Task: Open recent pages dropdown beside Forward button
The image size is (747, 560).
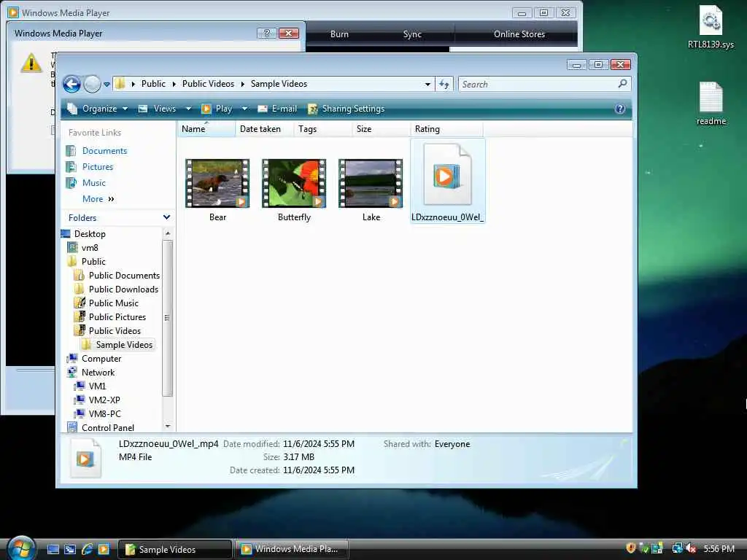Action: coord(107,85)
